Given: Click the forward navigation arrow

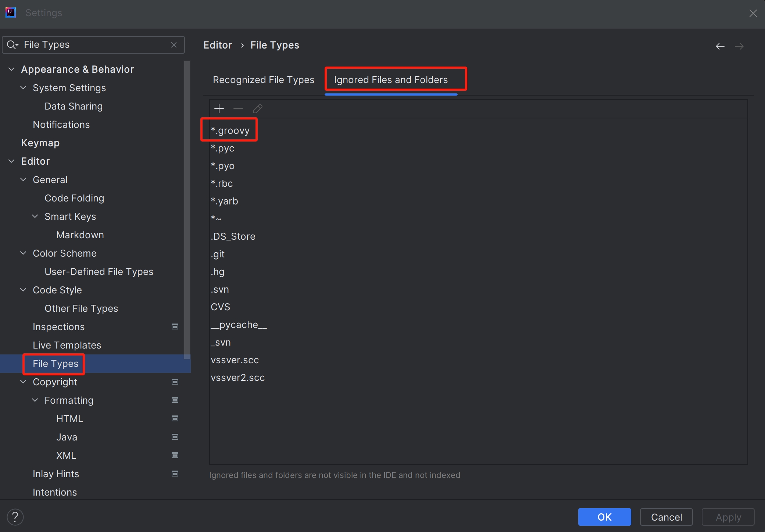Looking at the screenshot, I should (739, 46).
